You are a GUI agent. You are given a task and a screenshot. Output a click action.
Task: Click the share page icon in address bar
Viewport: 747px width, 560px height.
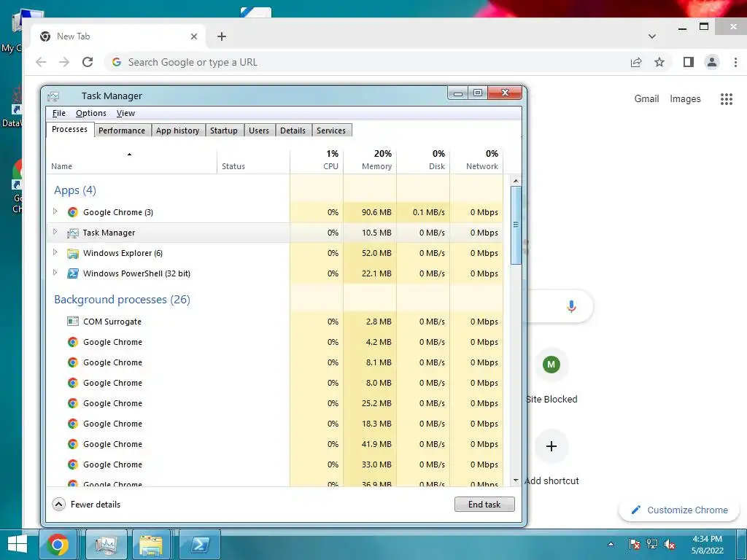[x=636, y=62]
